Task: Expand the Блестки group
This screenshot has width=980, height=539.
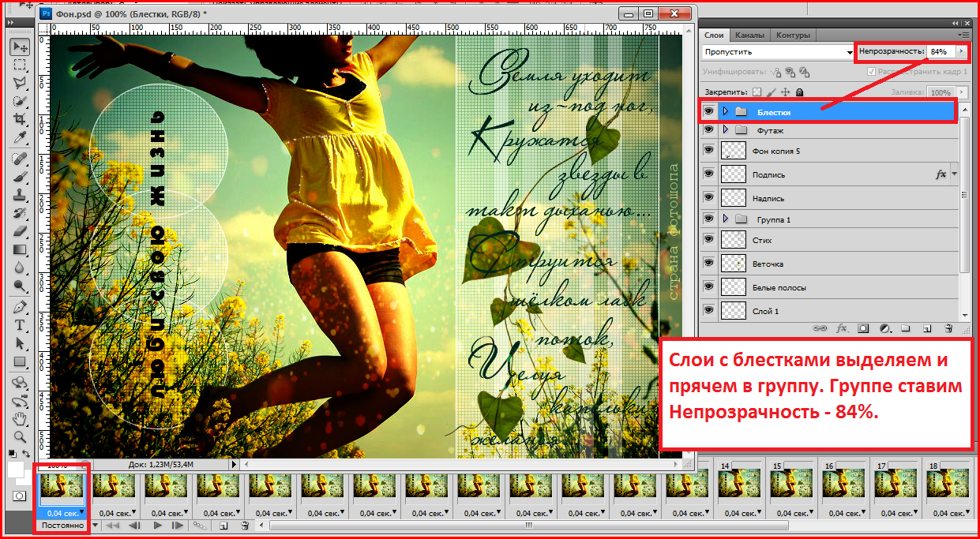Action: click(x=725, y=112)
